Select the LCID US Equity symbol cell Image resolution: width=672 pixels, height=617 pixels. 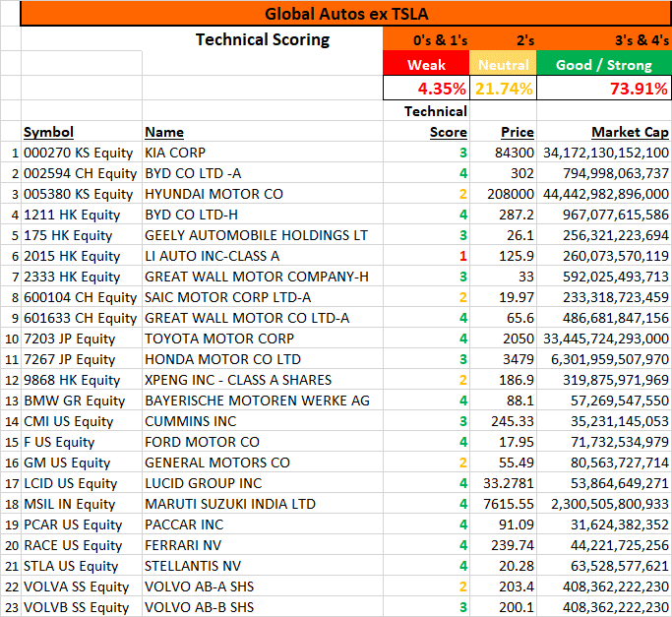pyautogui.click(x=82, y=483)
